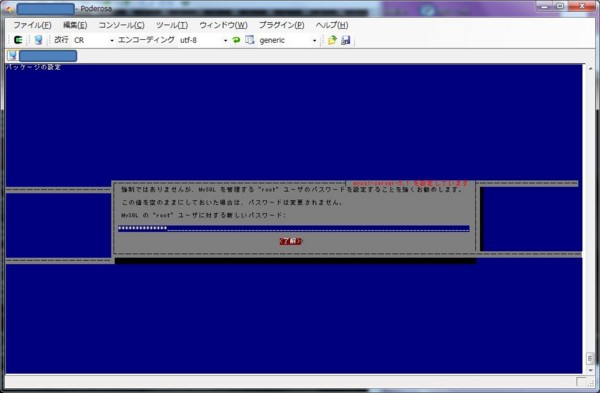Click the red <了解> button

point(291,241)
